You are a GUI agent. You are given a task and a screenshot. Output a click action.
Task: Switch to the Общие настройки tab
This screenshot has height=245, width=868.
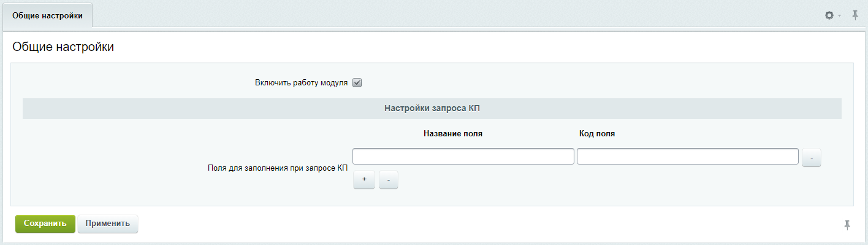click(47, 15)
